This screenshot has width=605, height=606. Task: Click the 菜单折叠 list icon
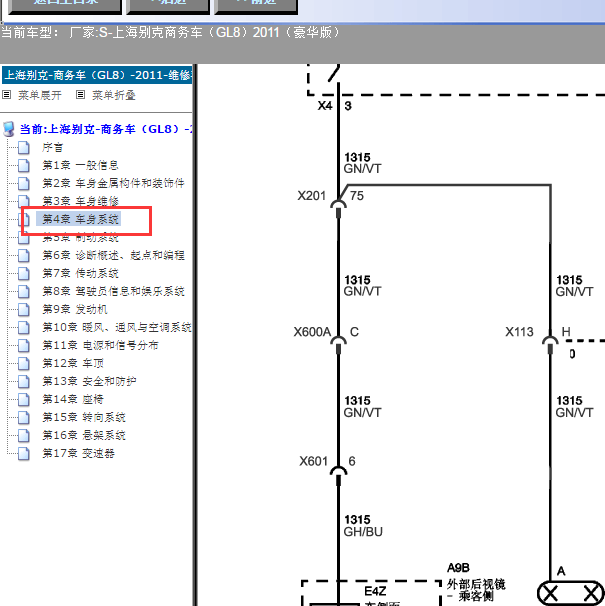[x=80, y=95]
